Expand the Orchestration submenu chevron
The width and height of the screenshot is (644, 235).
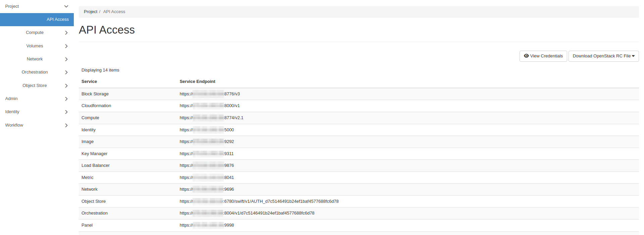coord(66,72)
